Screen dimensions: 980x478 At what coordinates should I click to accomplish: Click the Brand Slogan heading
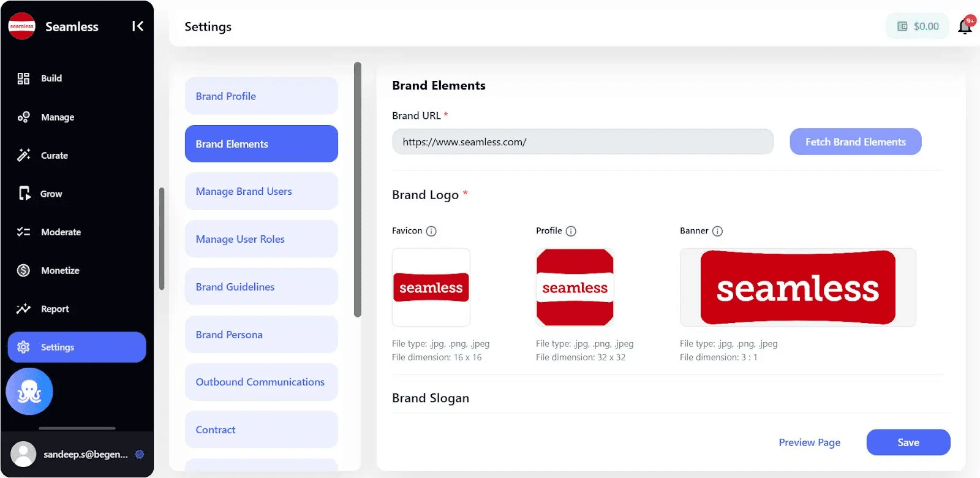[431, 398]
